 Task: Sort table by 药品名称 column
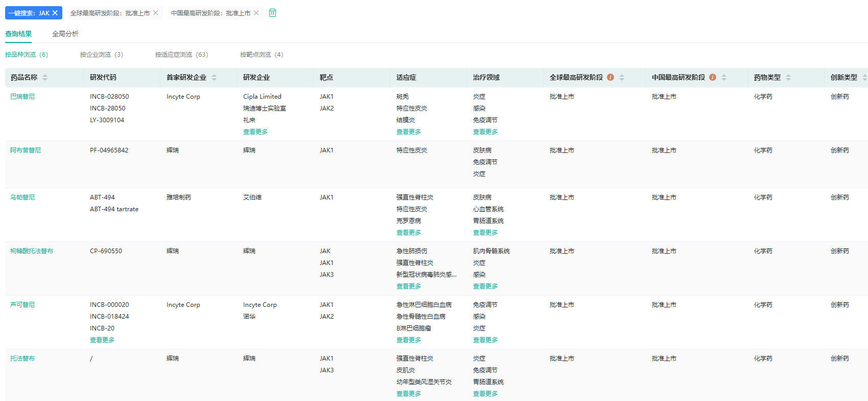click(x=45, y=77)
